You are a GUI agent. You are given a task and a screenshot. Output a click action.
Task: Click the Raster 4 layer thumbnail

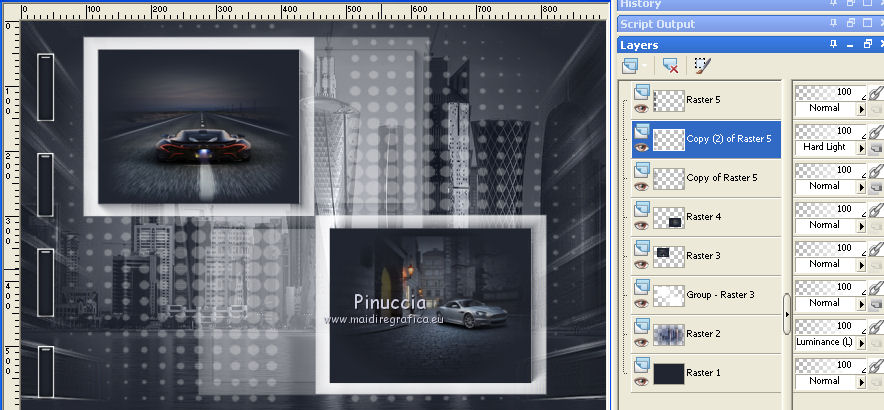pyautogui.click(x=669, y=218)
